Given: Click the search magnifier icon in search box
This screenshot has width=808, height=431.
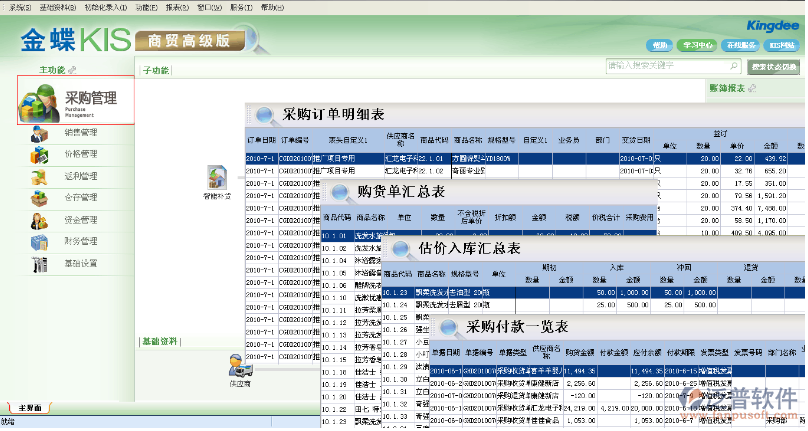Looking at the screenshot, I should (x=735, y=66).
